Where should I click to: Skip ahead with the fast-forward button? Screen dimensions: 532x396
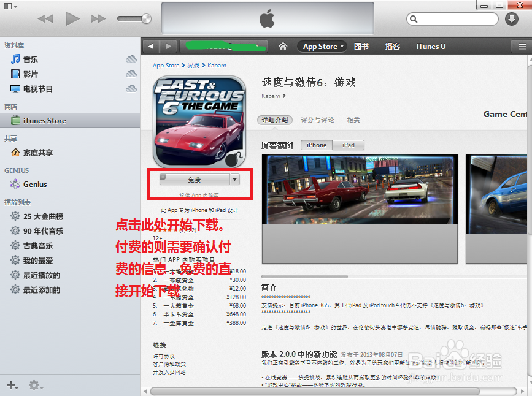(x=98, y=18)
